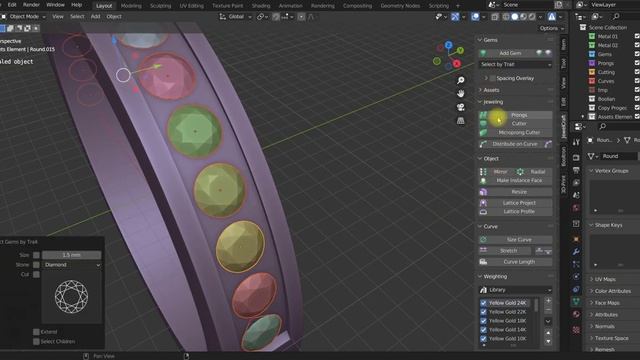Open the Render properties tab icon
The height and width of the screenshot is (360, 640).
pos(576,158)
